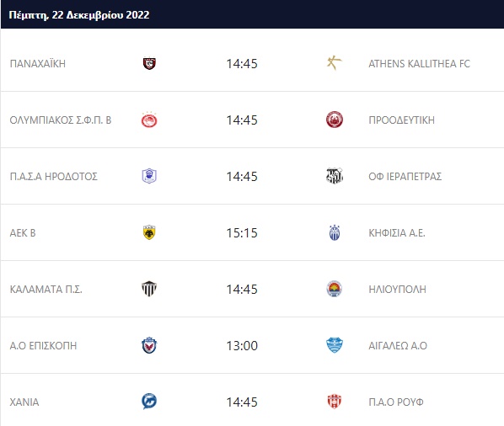Click the ΠΡΟΟΔΕΥΤΙΚΗ round crimson badge

[x=335, y=120]
